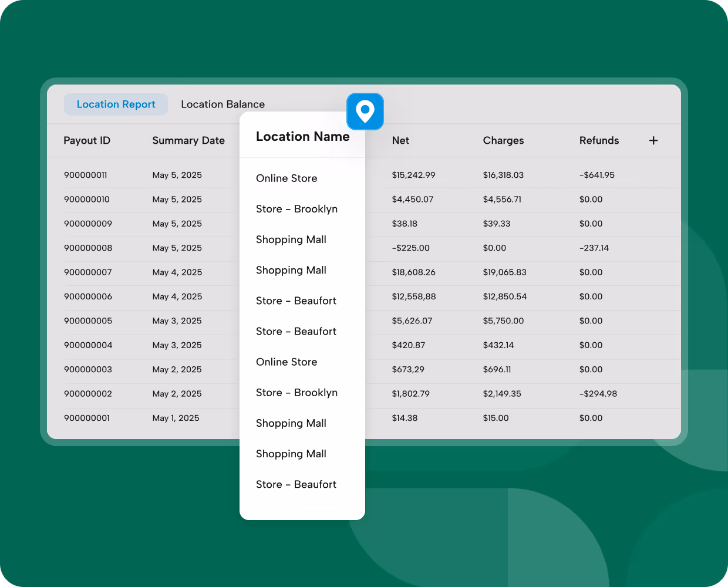This screenshot has width=728, height=587.
Task: Add a column with the plus icon
Action: click(x=653, y=140)
